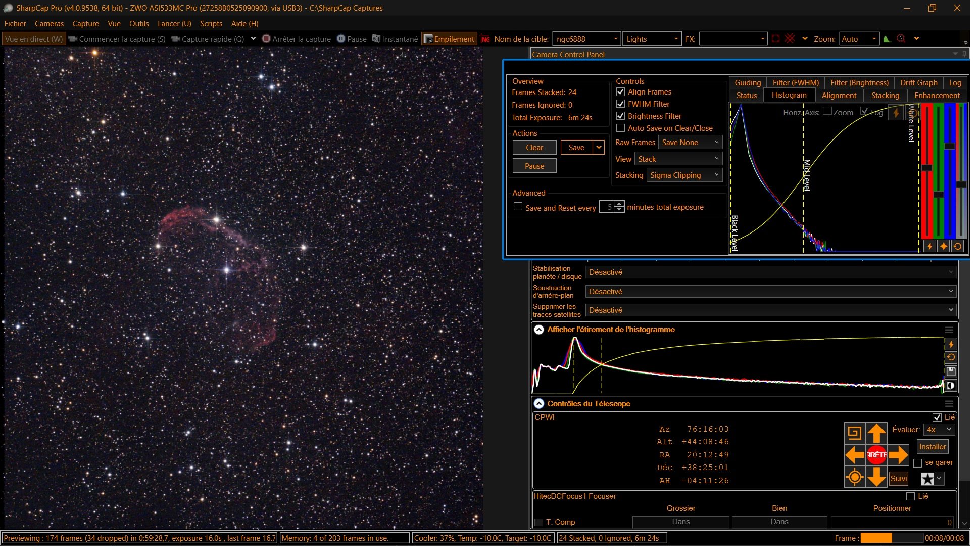Image resolution: width=980 pixels, height=560 pixels.
Task: Click the half-circle contrast icon beside display histogram
Action: tap(951, 386)
